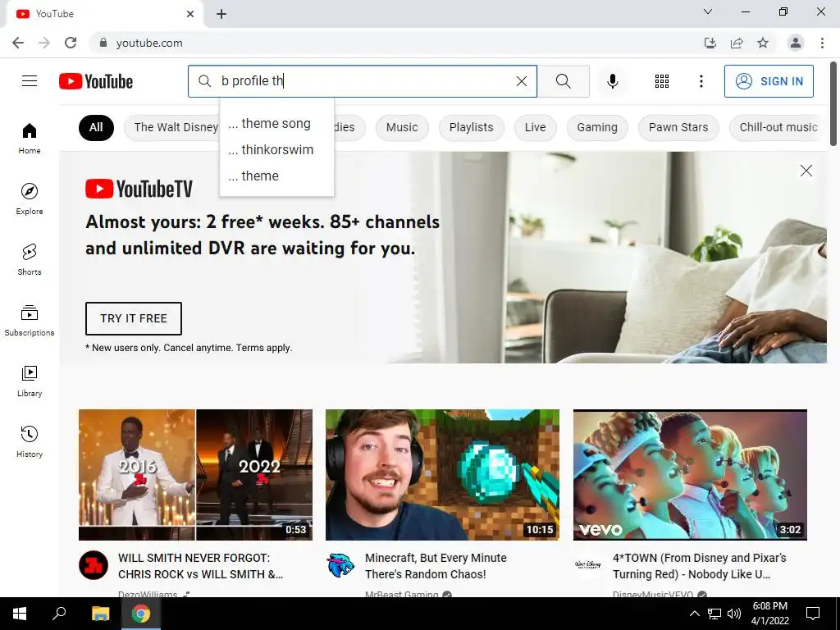Click the SIGN IN button

tap(769, 81)
